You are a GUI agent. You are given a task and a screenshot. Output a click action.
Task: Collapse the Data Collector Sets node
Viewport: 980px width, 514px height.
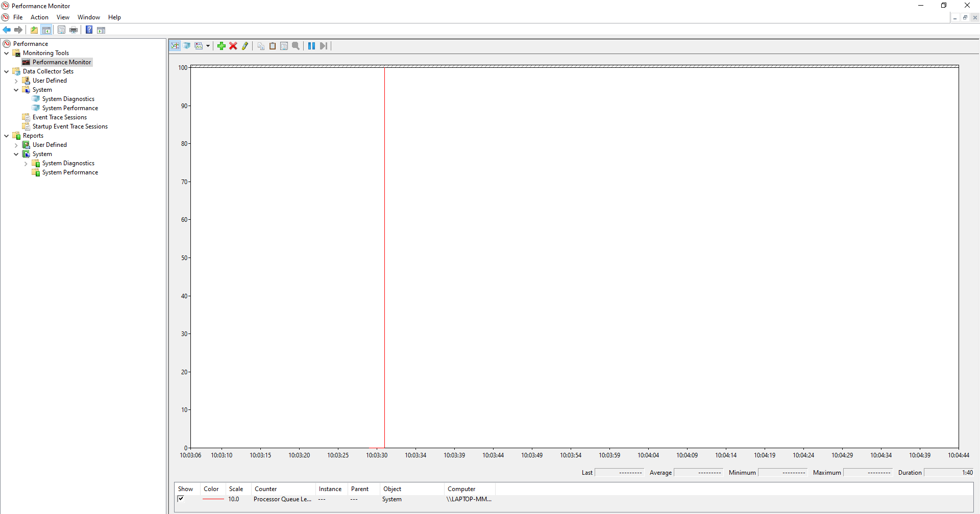click(x=7, y=71)
